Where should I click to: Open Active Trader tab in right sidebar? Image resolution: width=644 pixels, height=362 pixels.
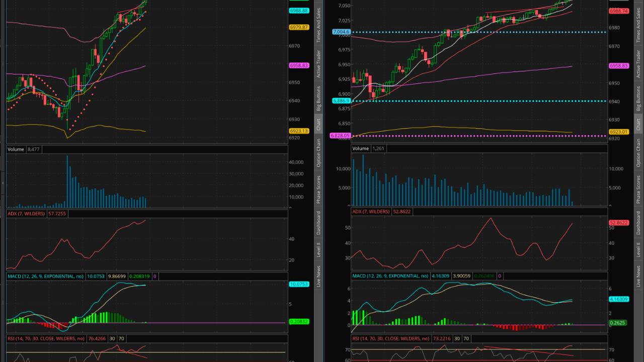pos(638,64)
